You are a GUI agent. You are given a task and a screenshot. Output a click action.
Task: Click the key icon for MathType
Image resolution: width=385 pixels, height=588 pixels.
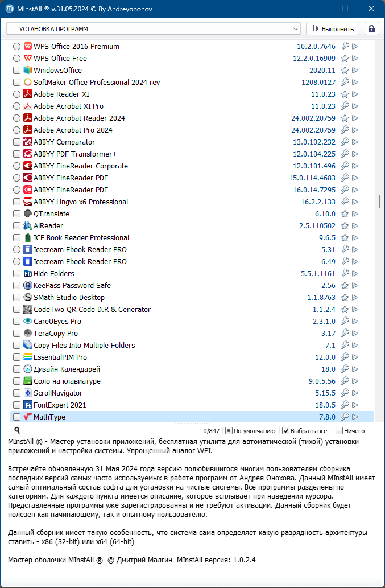pyautogui.click(x=345, y=417)
